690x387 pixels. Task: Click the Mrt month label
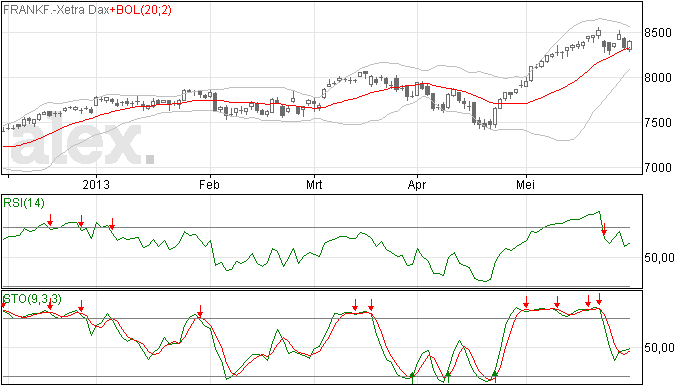tap(314, 184)
